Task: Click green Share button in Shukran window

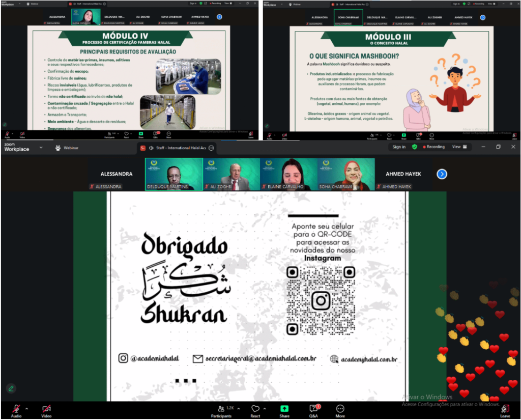Action: pyautogui.click(x=284, y=411)
